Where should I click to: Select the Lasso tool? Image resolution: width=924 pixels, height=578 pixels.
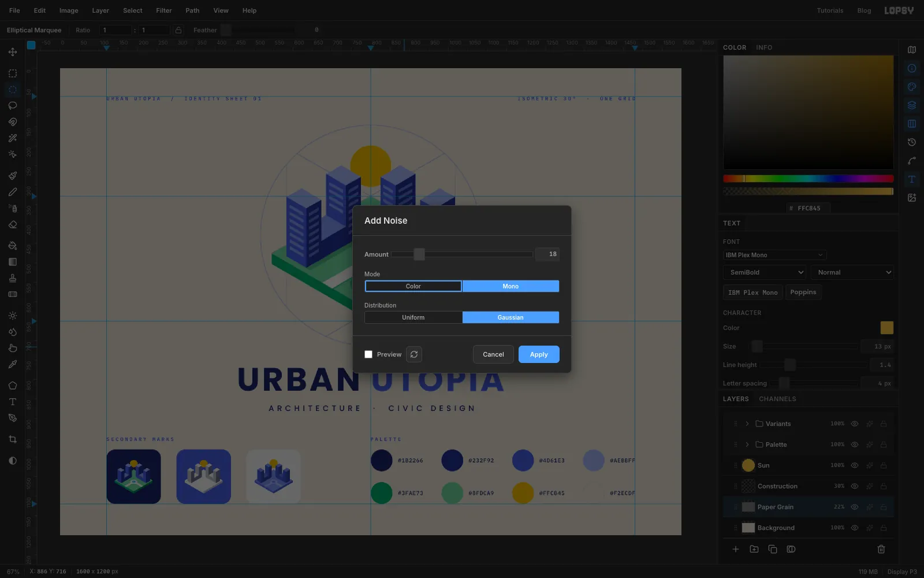pos(13,106)
